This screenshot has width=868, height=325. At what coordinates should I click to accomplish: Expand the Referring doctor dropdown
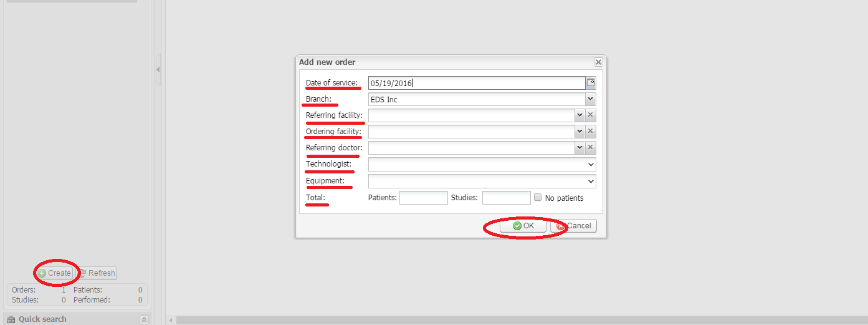click(579, 147)
